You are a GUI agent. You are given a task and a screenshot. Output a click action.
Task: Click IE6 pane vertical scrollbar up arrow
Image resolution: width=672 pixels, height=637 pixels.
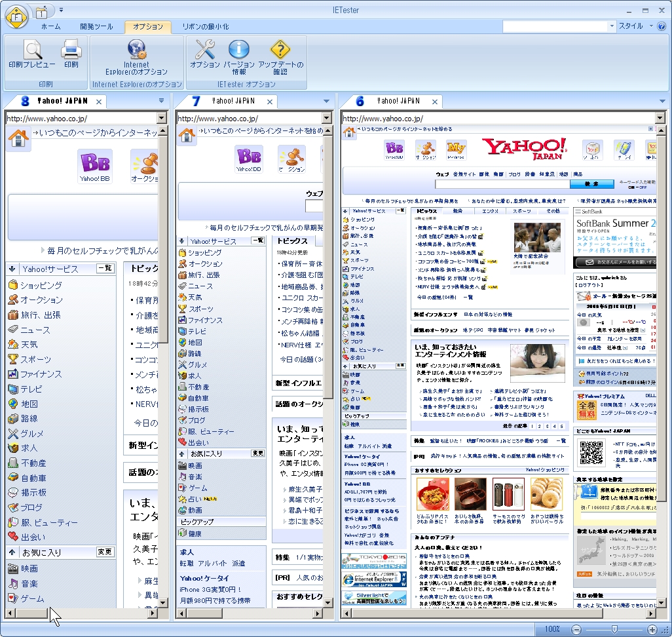coord(661,129)
